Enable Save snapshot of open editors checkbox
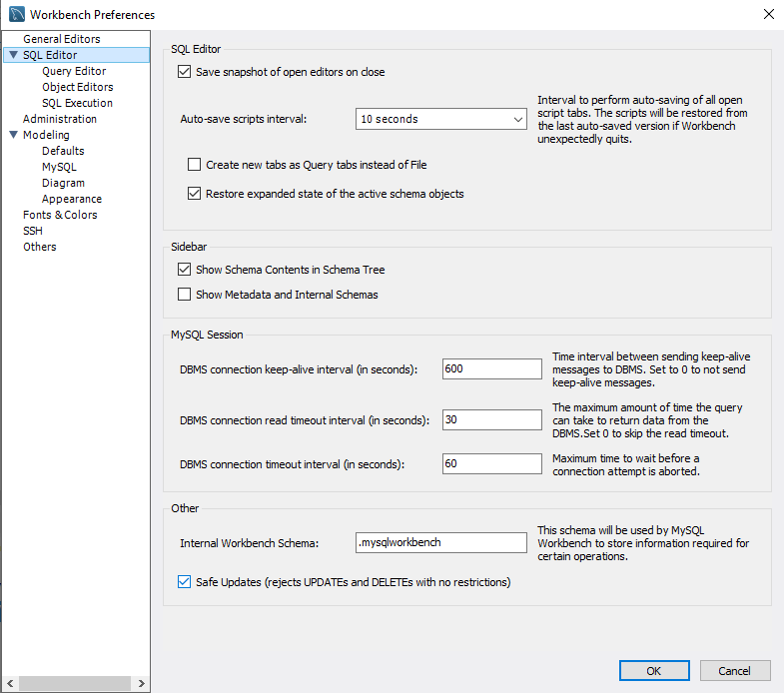 (x=184, y=72)
